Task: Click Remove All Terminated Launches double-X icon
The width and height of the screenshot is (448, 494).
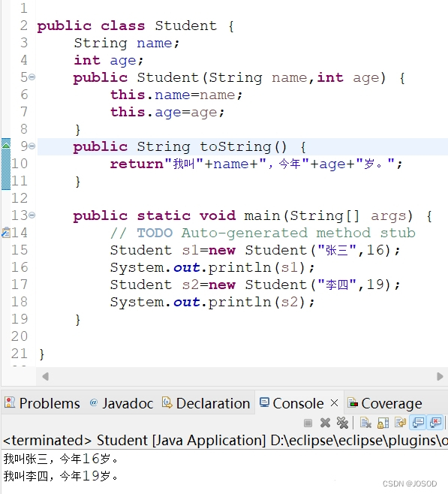Action: (x=342, y=423)
